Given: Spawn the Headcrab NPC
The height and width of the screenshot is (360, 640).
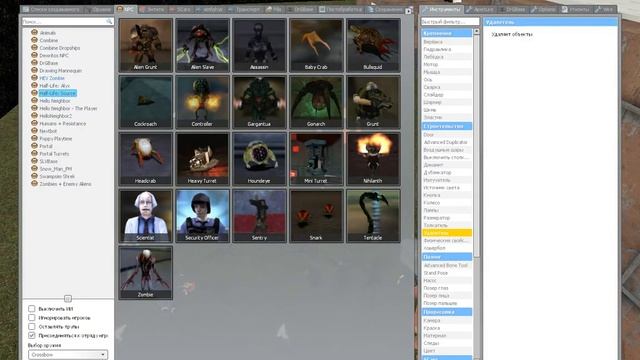Looking at the screenshot, I should 146,159.
